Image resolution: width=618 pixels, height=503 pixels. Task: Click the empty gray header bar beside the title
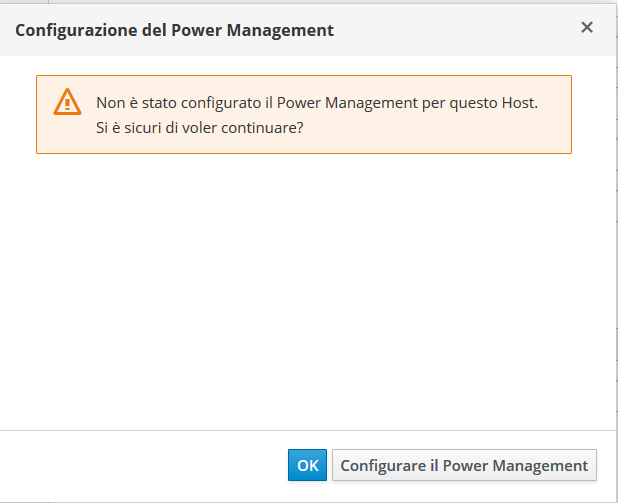click(450, 29)
